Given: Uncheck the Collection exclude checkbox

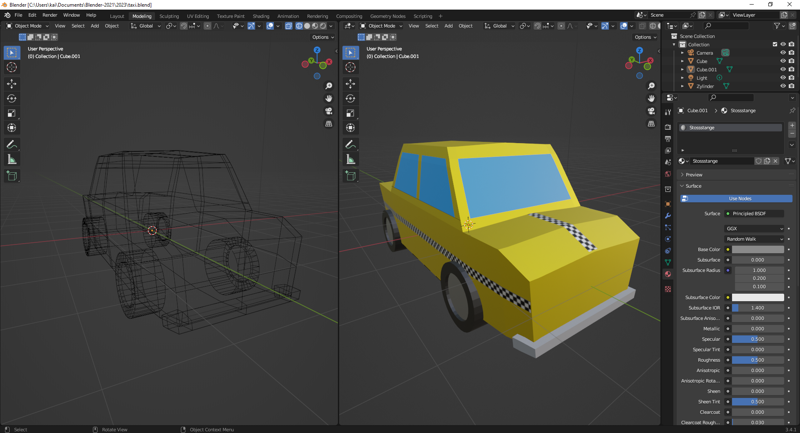Looking at the screenshot, I should (775, 44).
